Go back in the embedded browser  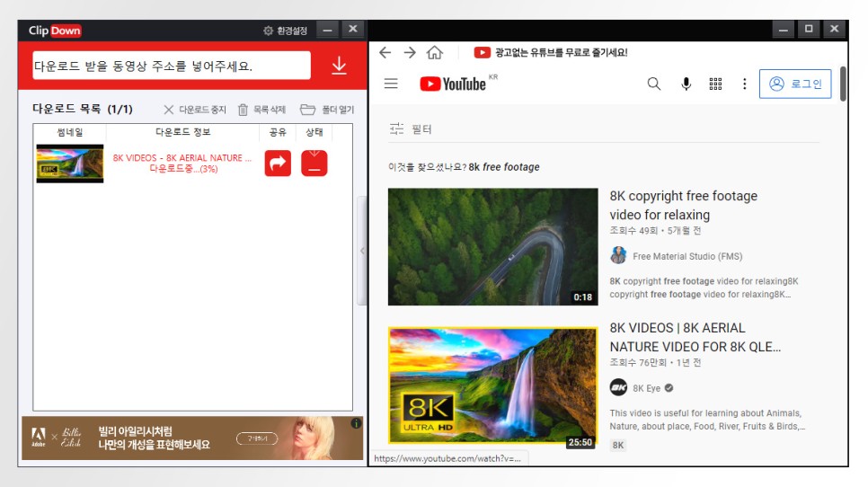[385, 53]
